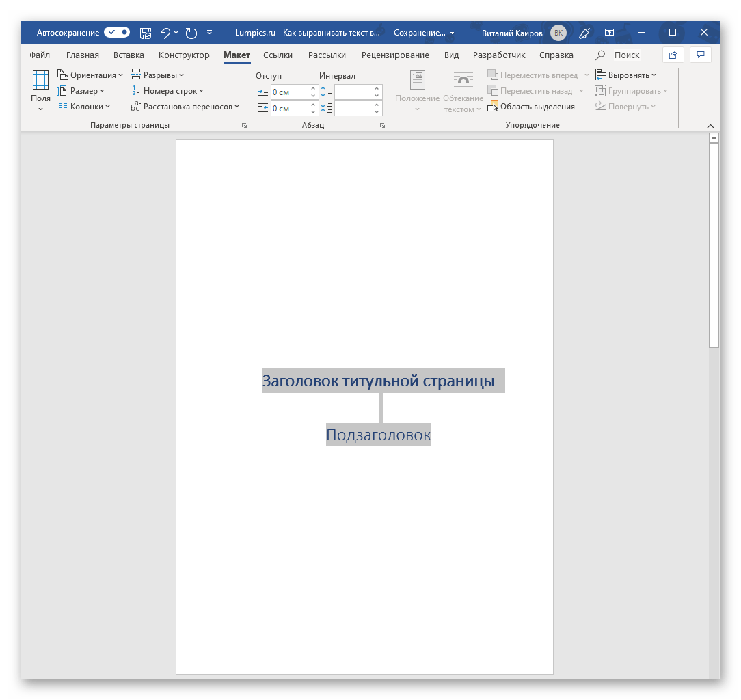The height and width of the screenshot is (700, 741).
Task: Switch to the Рецензирование tab
Action: [x=395, y=55]
